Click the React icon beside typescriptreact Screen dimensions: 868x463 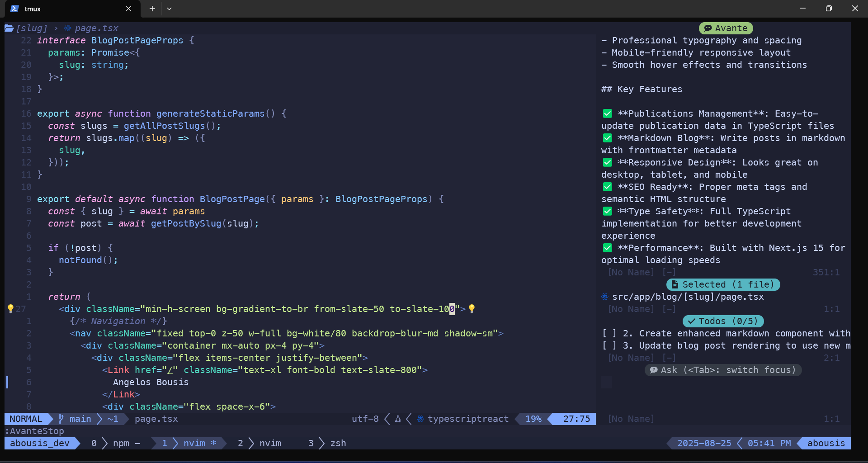[420, 419]
